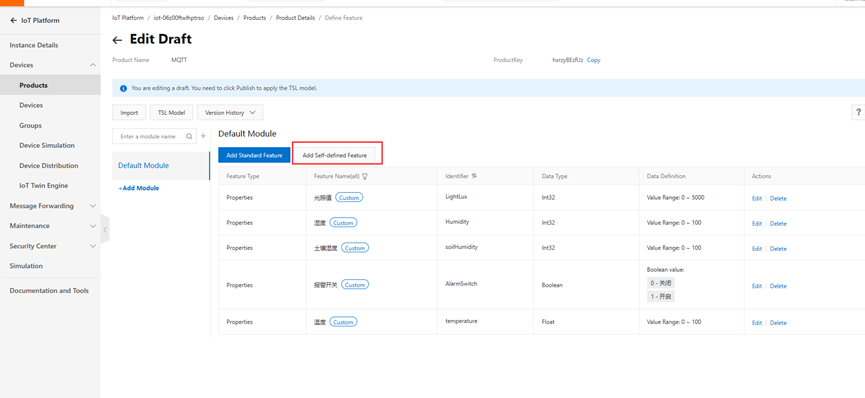Image resolution: width=865 pixels, height=398 pixels.
Task: Click the plus icon beside module search
Action: click(203, 136)
